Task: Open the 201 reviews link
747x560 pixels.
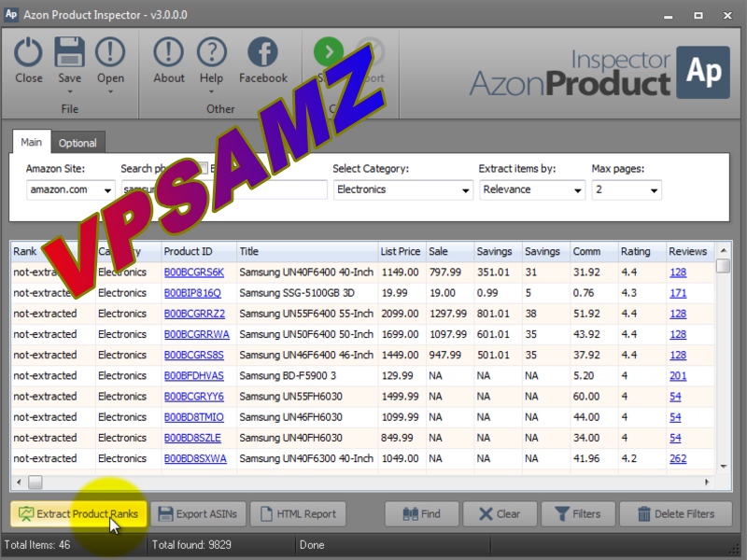Action: pyautogui.click(x=678, y=376)
